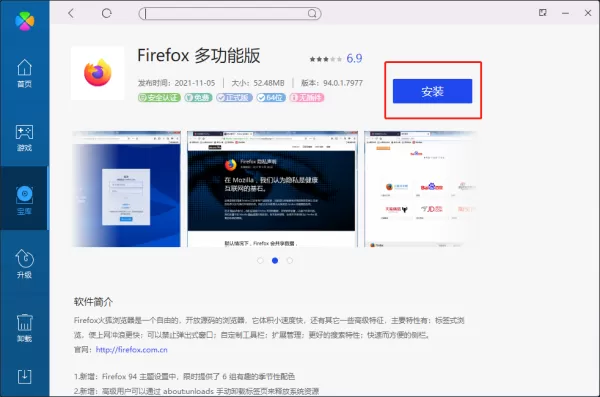The image size is (600, 397).
Task: Click the 软件简介 heading
Action: click(x=93, y=302)
